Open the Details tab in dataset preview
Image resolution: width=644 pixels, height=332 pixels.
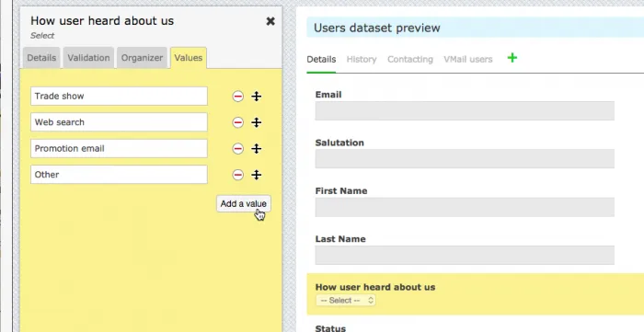(x=321, y=60)
